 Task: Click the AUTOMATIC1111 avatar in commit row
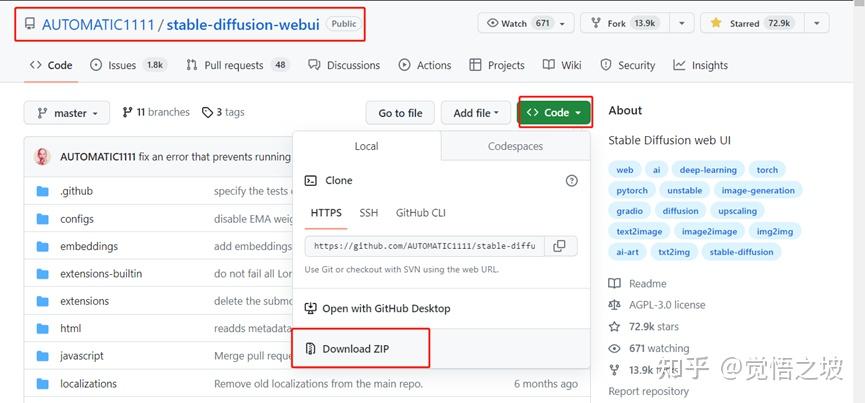point(43,156)
